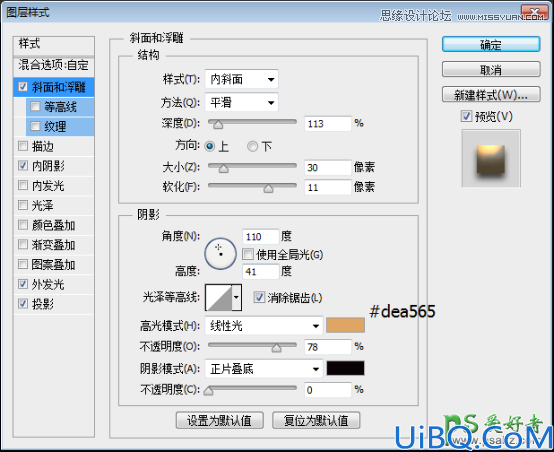554x452 pixels.
Task: Enable 纹理 checkbox
Action: pyautogui.click(x=35, y=126)
